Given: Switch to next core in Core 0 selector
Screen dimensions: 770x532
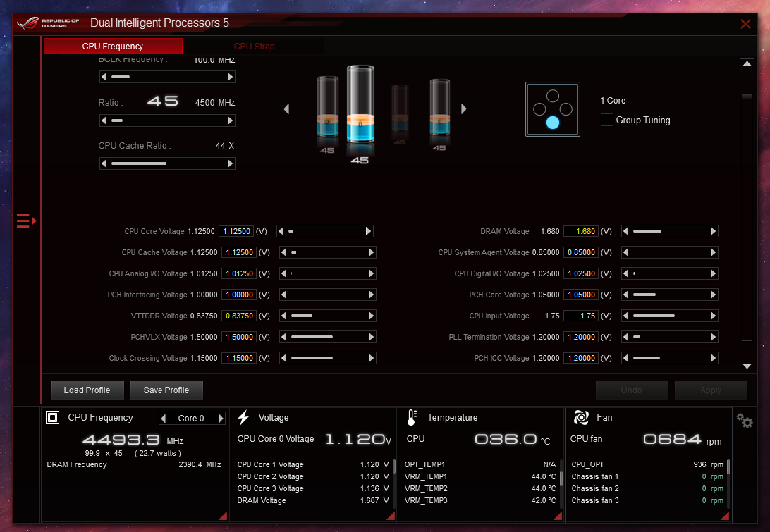Looking at the screenshot, I should [x=221, y=418].
